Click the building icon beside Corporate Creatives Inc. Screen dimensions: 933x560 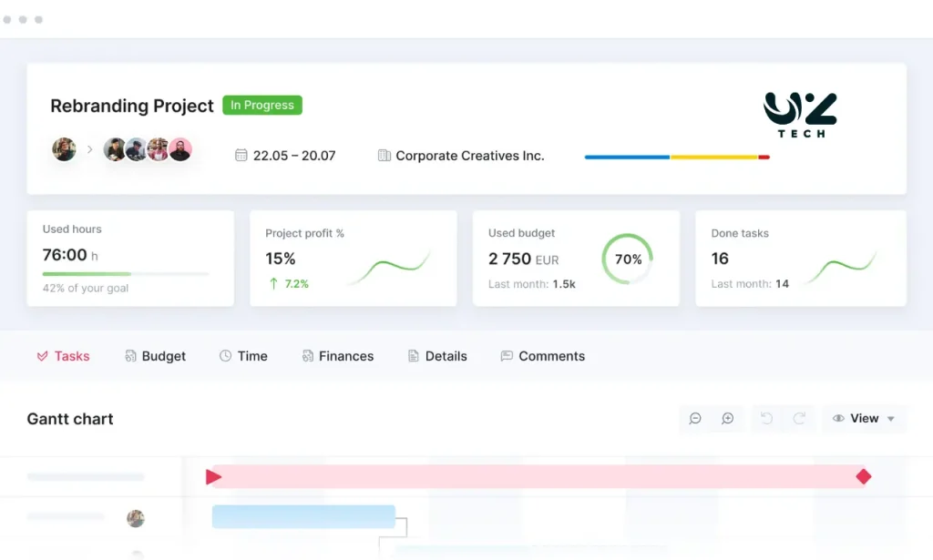[384, 156]
